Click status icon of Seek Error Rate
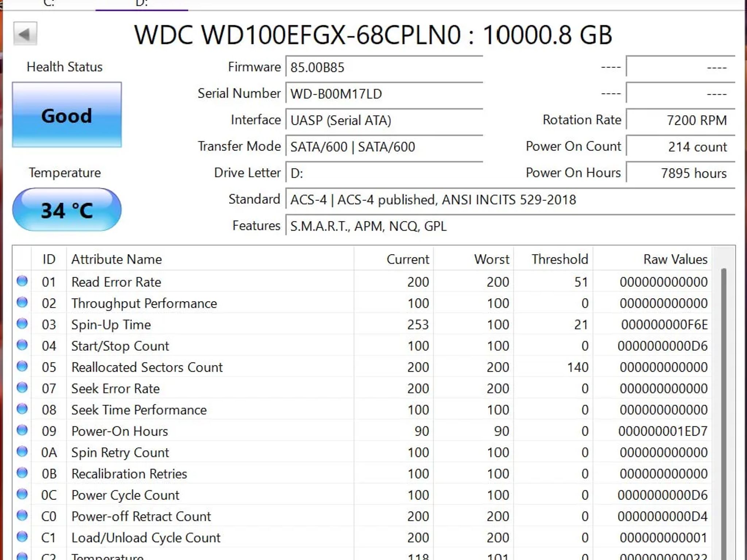 click(22, 388)
